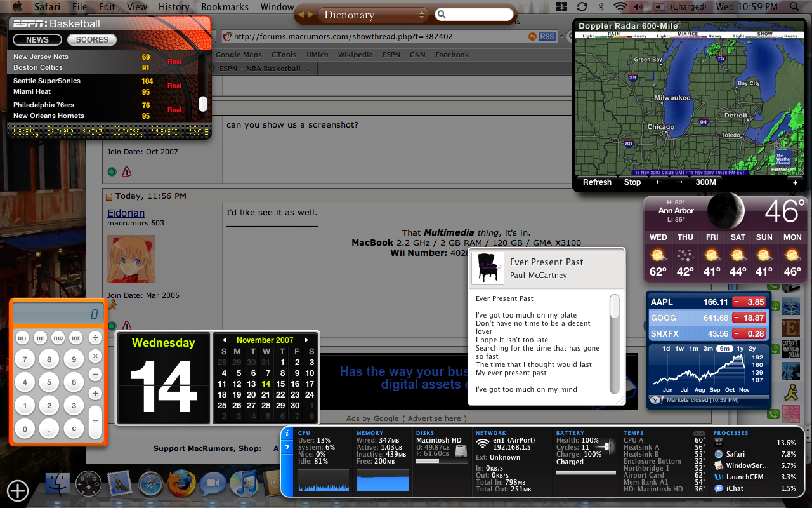Image resolution: width=812 pixels, height=508 pixels.
Task: Click the RSS button in Safari address bar
Action: click(547, 37)
